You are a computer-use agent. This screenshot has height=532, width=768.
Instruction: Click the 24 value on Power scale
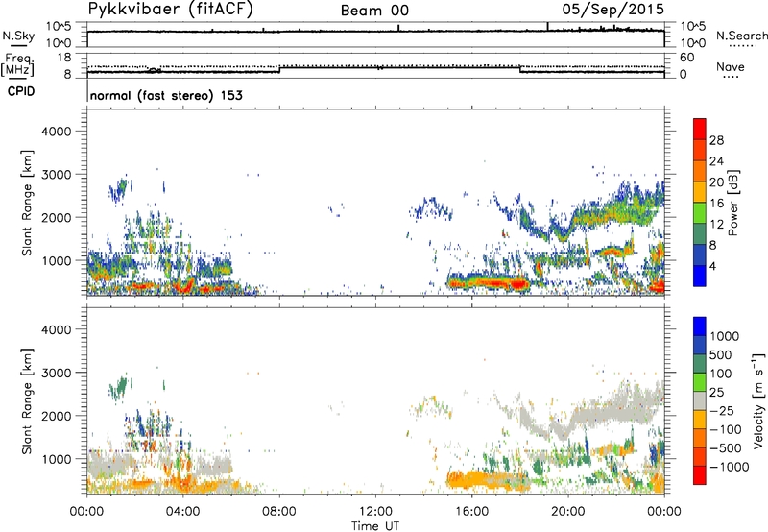click(716, 161)
